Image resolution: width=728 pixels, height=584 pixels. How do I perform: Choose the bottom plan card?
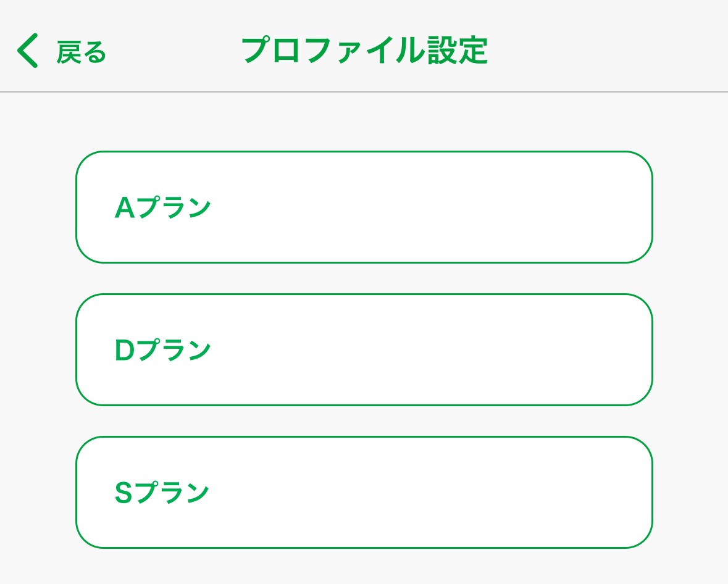(364, 493)
